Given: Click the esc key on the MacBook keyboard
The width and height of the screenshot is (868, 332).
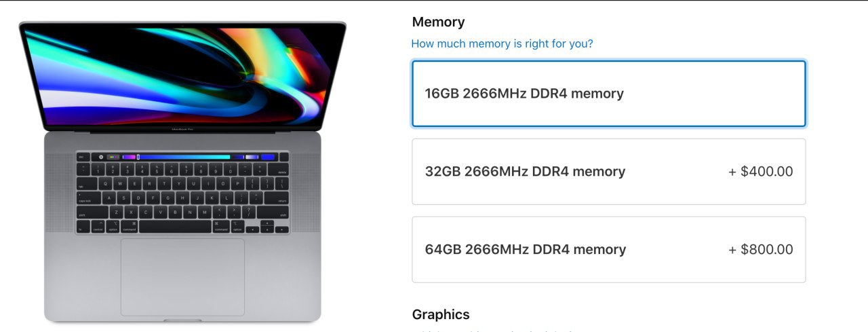Looking at the screenshot, I should tap(83, 157).
